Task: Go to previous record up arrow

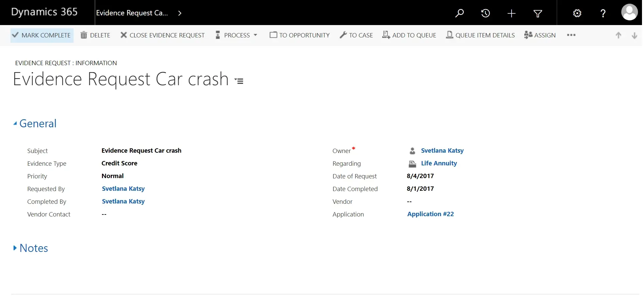Action: (x=618, y=35)
